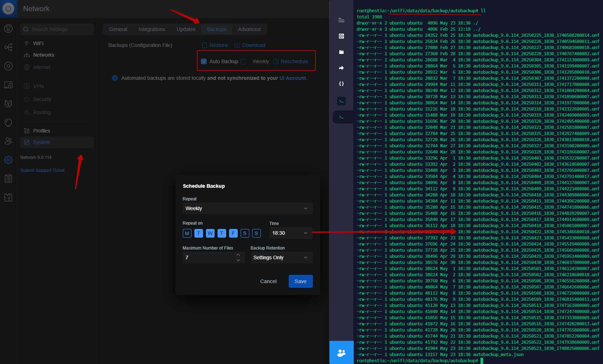
Task: Open VPN settings in the menu
Action: pos(57,86)
